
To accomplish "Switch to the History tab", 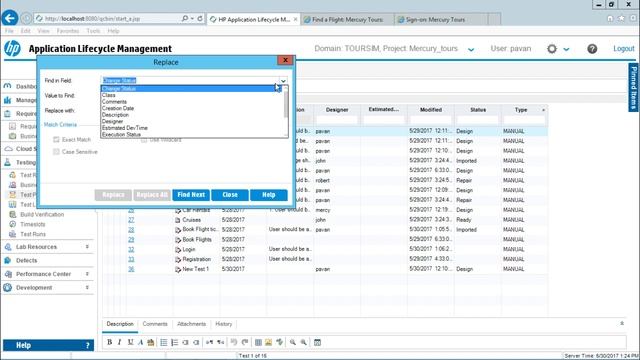I will [x=224, y=324].
